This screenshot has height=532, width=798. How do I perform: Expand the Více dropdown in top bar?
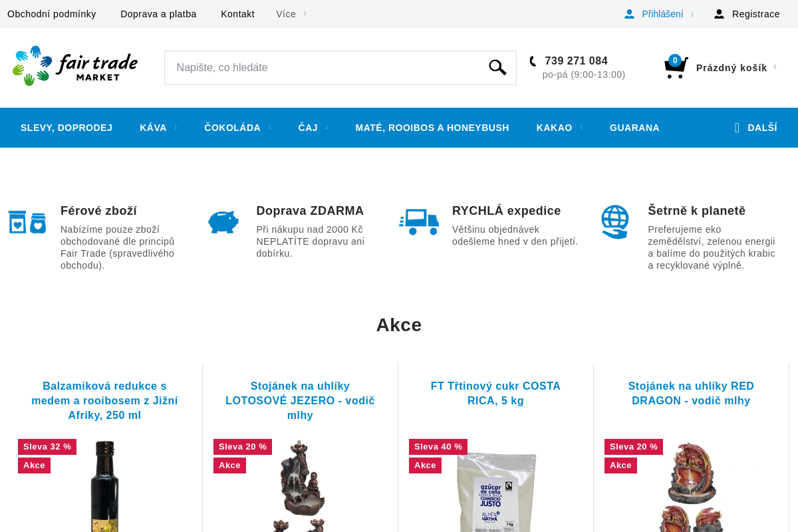[291, 14]
